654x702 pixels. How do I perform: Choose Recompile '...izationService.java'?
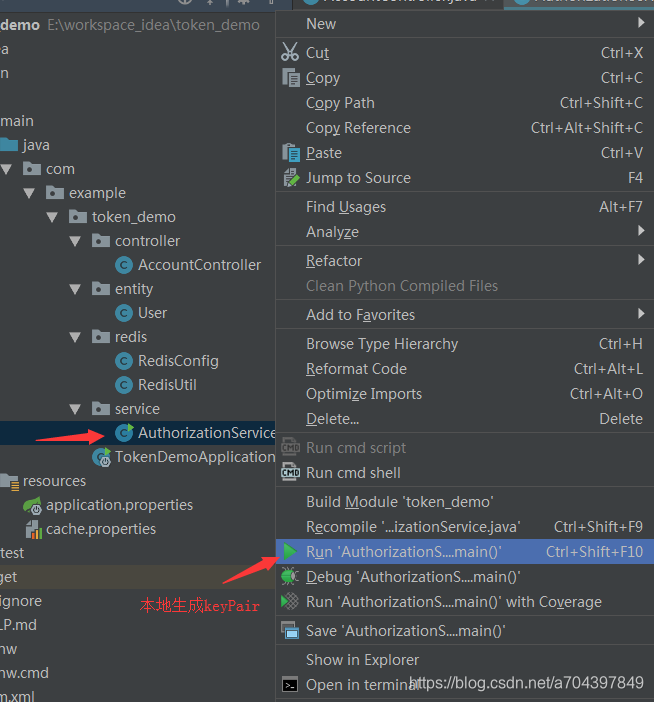(465, 527)
